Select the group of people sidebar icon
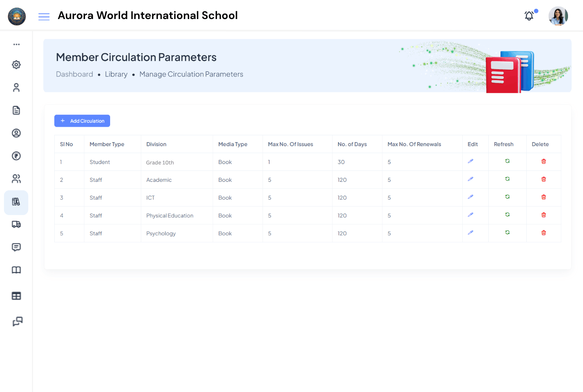This screenshot has height=392, width=583. click(16, 179)
